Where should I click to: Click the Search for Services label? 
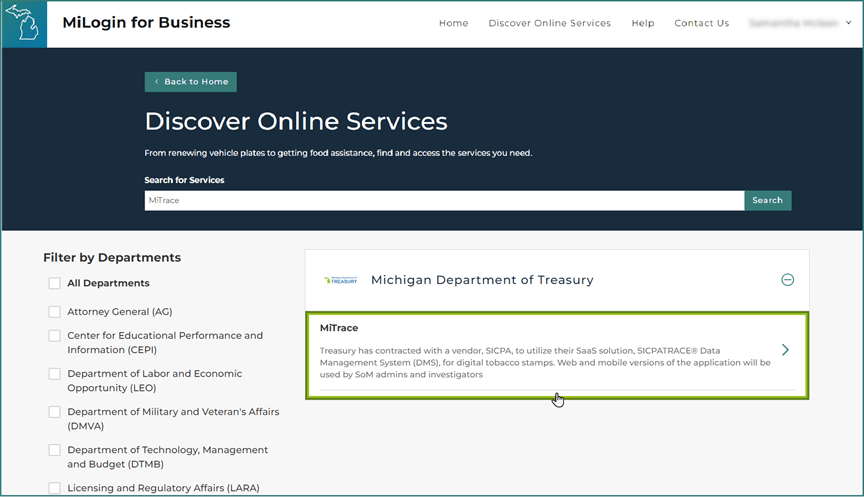(x=184, y=180)
